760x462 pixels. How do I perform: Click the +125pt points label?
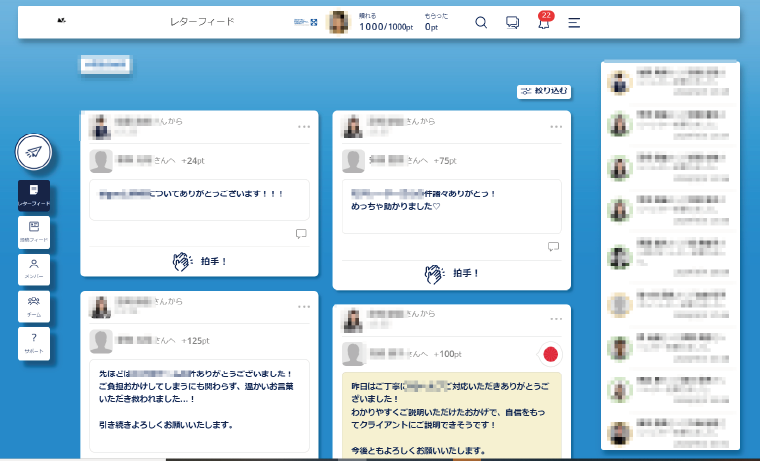[x=195, y=341]
